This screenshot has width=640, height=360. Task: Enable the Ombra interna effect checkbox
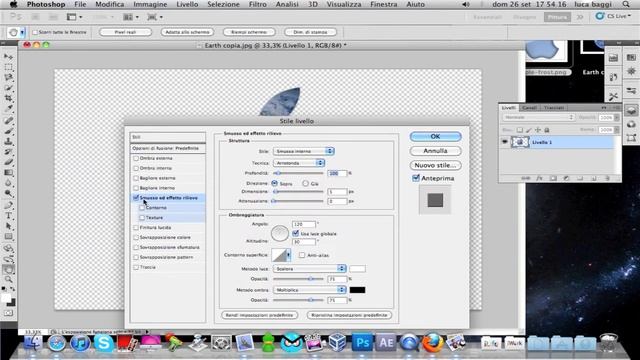(x=136, y=168)
